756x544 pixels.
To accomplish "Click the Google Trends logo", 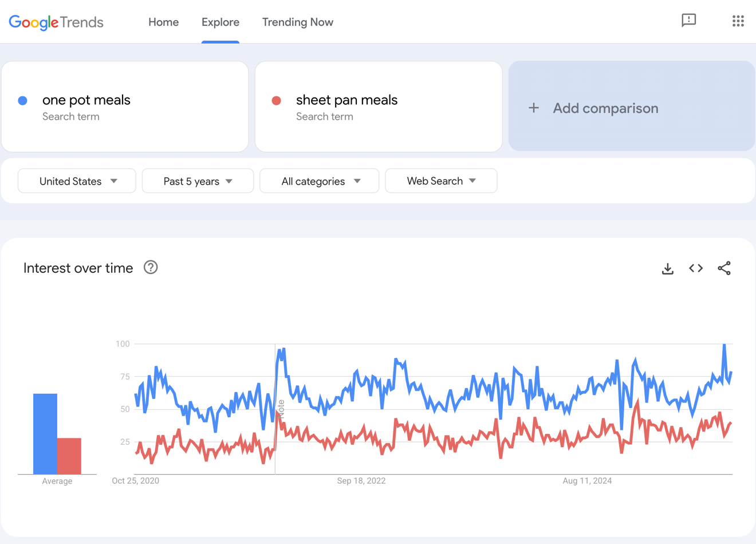I will tap(56, 22).
